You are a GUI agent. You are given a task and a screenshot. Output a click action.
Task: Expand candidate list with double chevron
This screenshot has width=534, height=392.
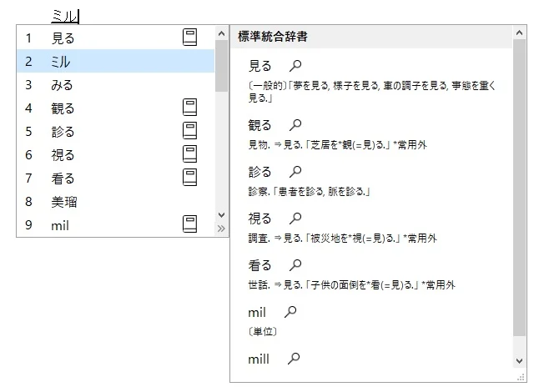(221, 229)
